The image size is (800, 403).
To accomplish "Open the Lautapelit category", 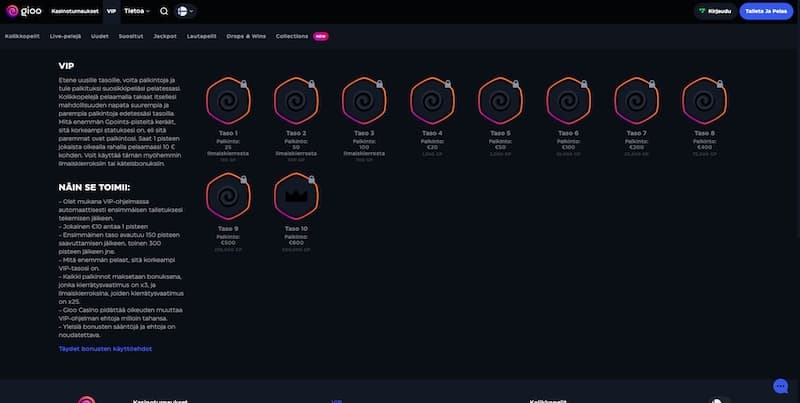I will pos(202,36).
